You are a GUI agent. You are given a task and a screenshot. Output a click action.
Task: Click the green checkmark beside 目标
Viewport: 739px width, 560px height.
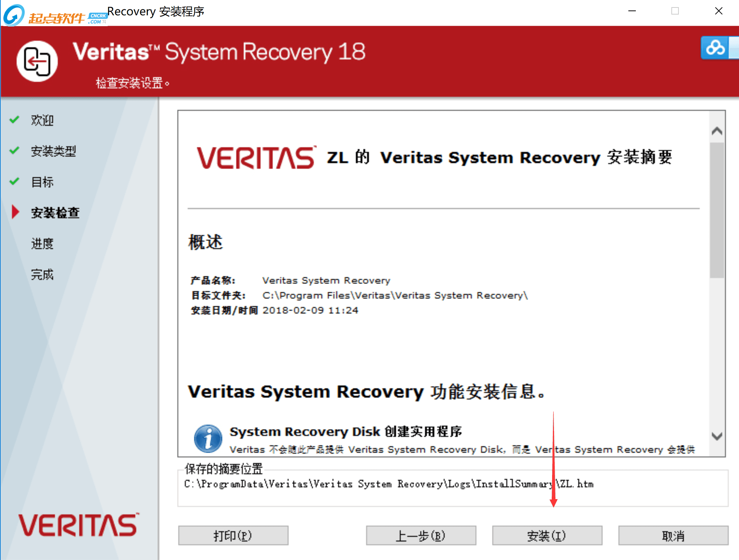(14, 182)
